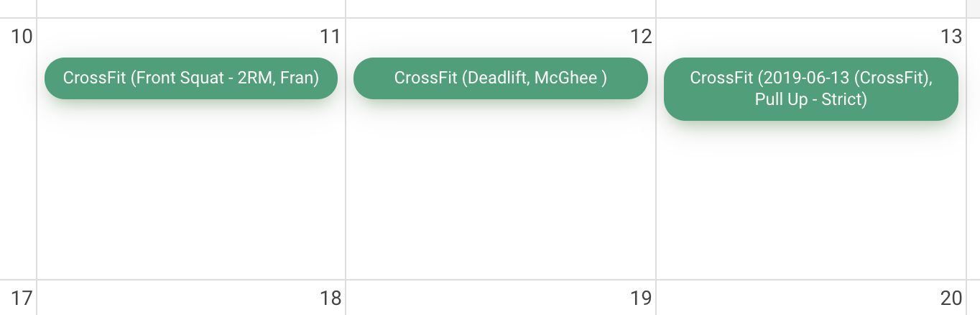The image size is (980, 315).
Task: Click blank area left of date 18
Action: click(180, 298)
